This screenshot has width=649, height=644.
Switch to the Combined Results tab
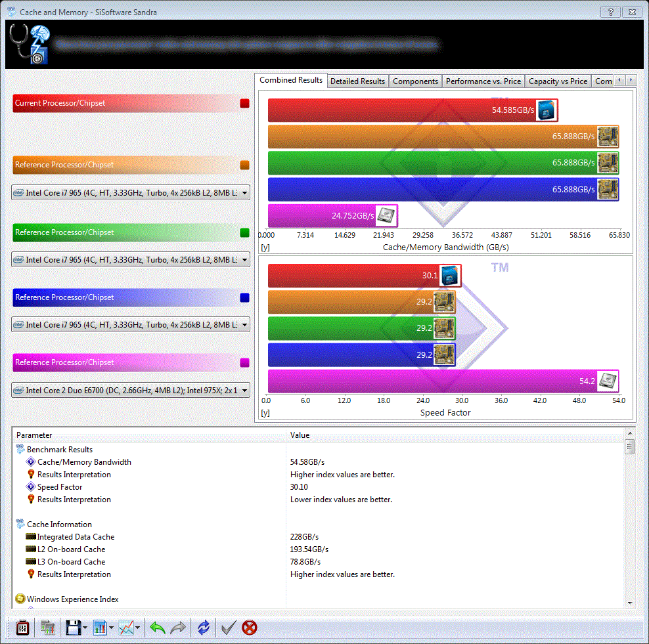coord(291,80)
